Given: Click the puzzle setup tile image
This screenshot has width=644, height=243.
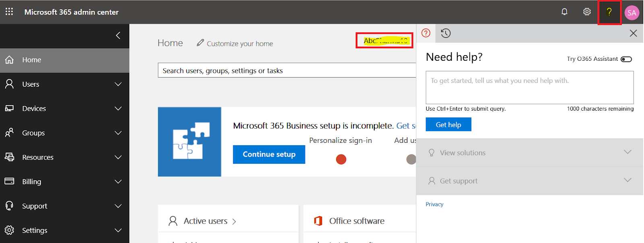Looking at the screenshot, I should click(x=190, y=142).
